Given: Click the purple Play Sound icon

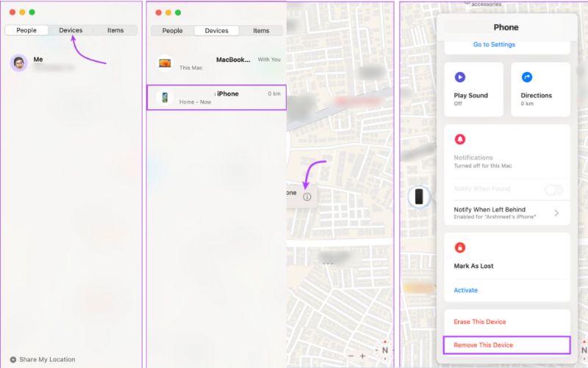Looking at the screenshot, I should click(459, 77).
